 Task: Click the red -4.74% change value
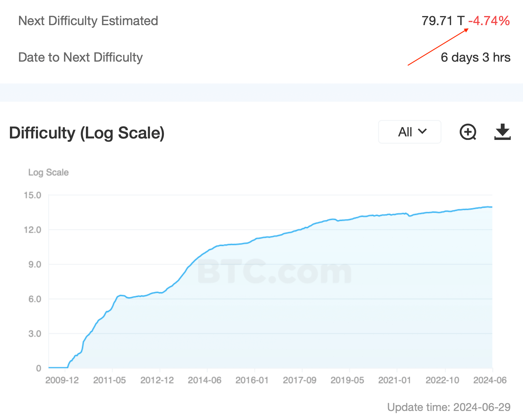point(489,21)
